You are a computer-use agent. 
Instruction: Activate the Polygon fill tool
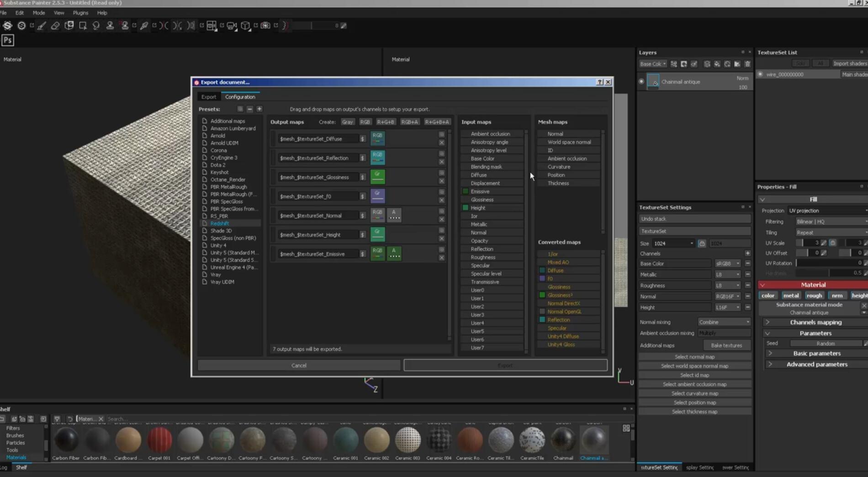(83, 26)
